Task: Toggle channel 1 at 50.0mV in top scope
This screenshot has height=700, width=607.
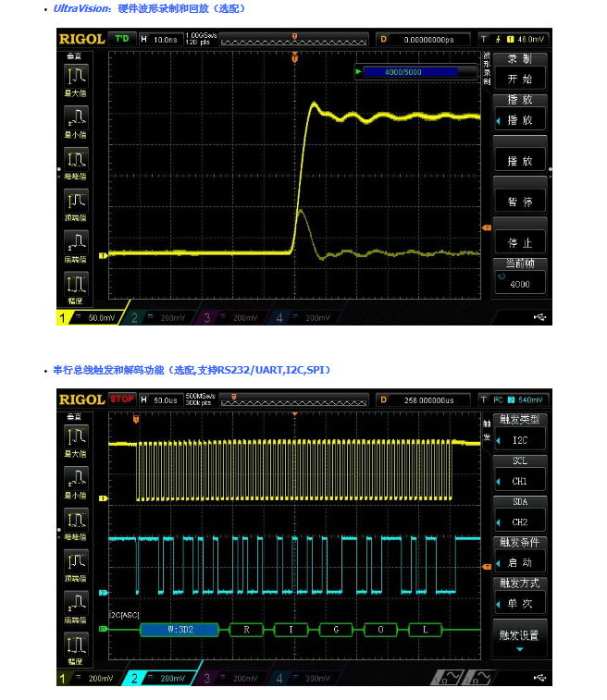Action: [90, 317]
